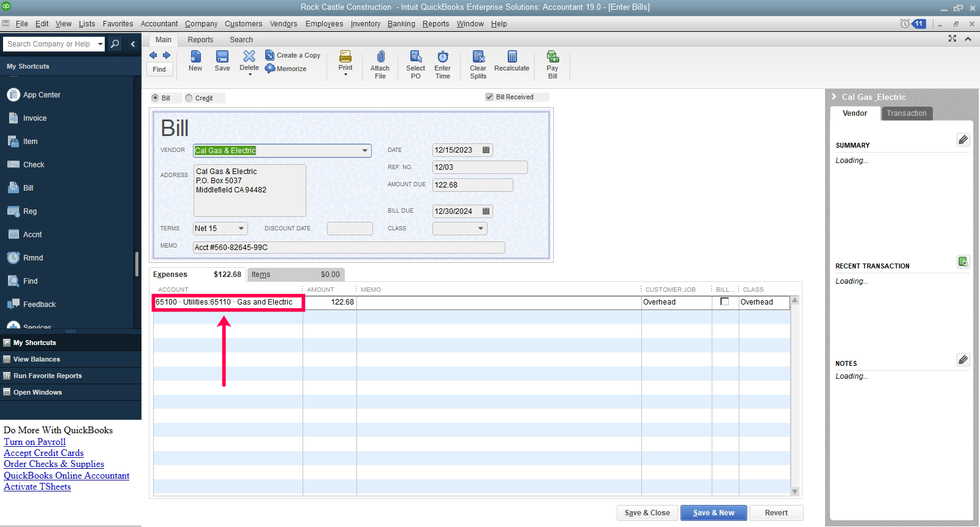Click the Delete toolbar icon
Image resolution: width=980 pixels, height=527 pixels.
click(249, 56)
